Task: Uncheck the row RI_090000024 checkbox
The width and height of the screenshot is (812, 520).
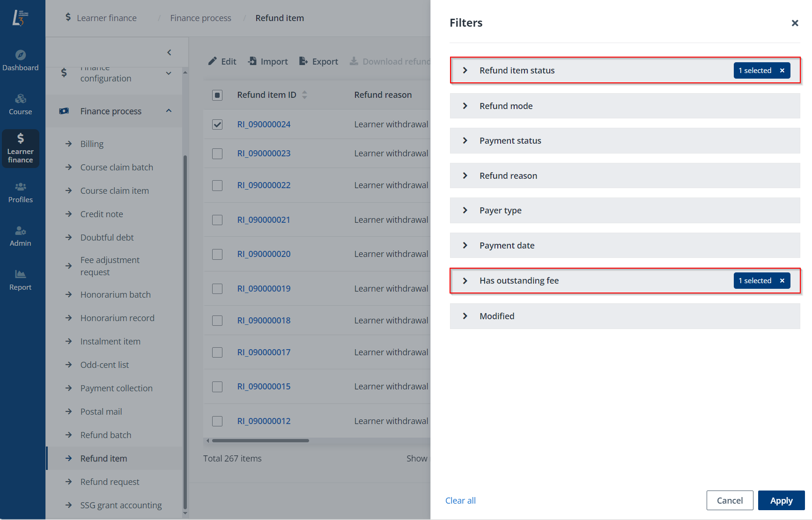Action: pyautogui.click(x=217, y=125)
